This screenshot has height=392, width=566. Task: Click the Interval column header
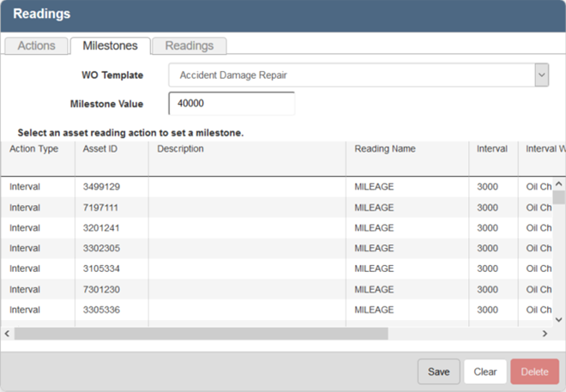492,148
